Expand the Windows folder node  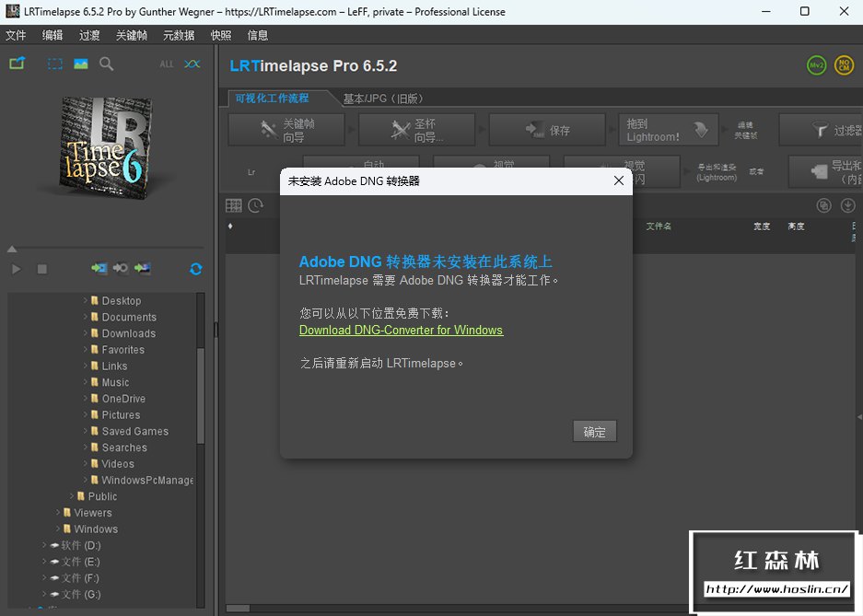pyautogui.click(x=58, y=529)
